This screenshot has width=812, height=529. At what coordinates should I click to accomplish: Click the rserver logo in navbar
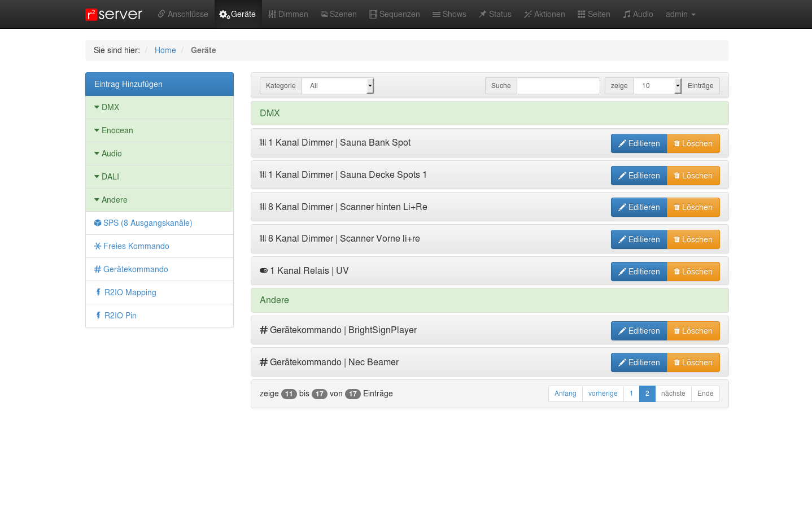113,14
